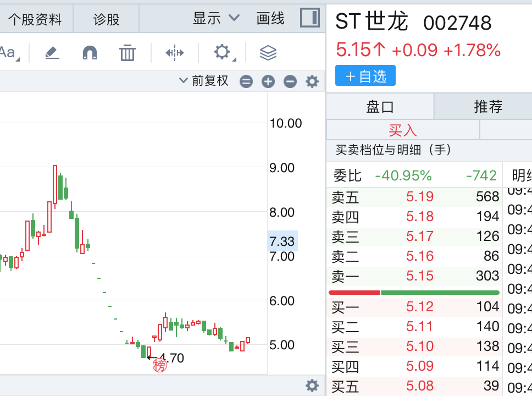532x396 pixels.
Task: Select the 推荐 tab
Action: [x=488, y=106]
